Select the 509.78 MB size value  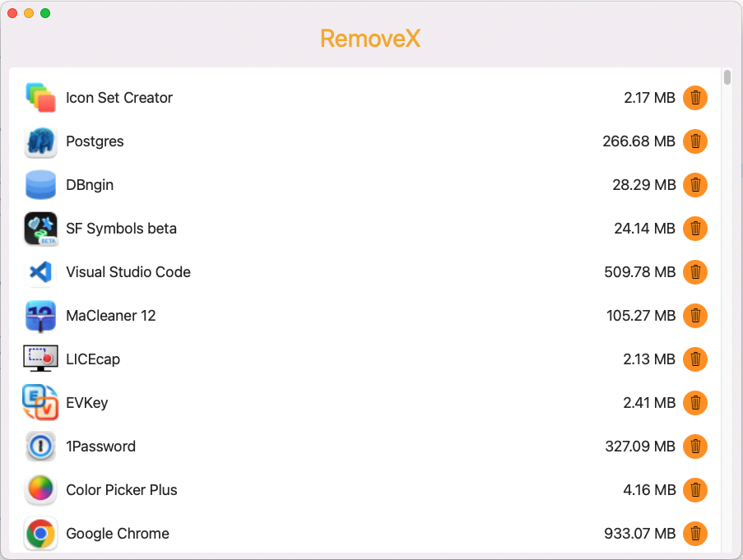(639, 272)
